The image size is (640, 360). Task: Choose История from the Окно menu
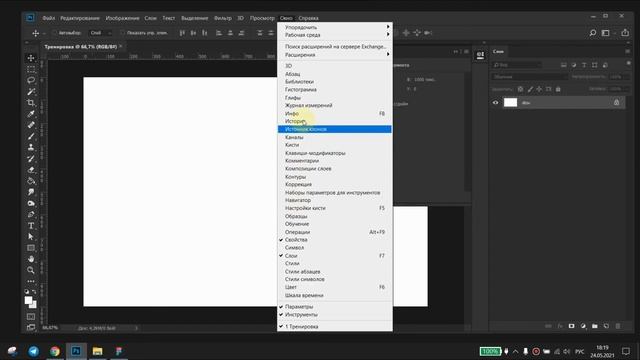click(335, 121)
